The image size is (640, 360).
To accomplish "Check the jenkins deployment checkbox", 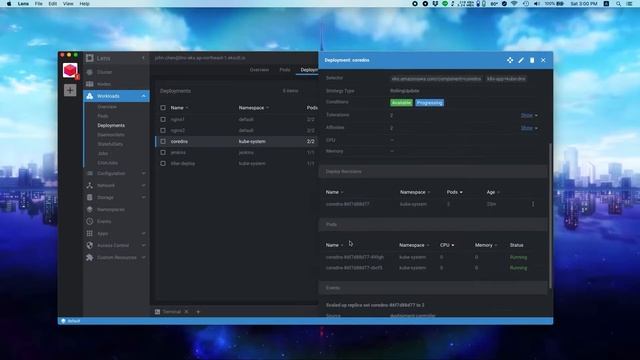I will tap(163, 152).
